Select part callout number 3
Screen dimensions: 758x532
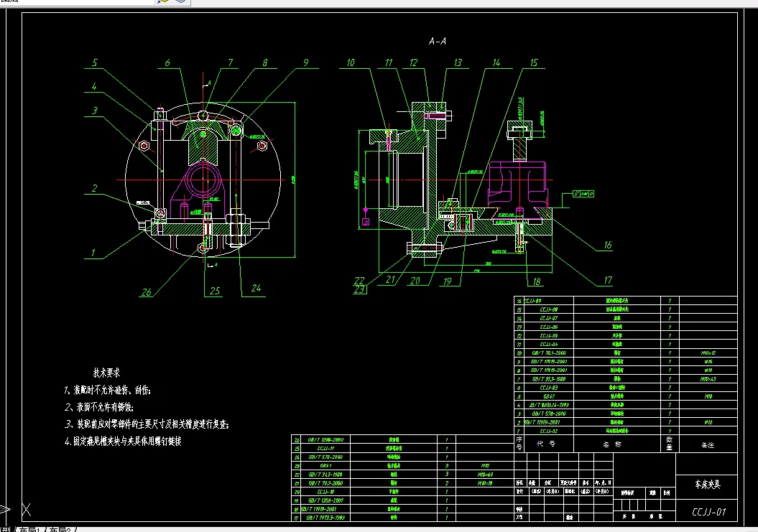pos(95,111)
